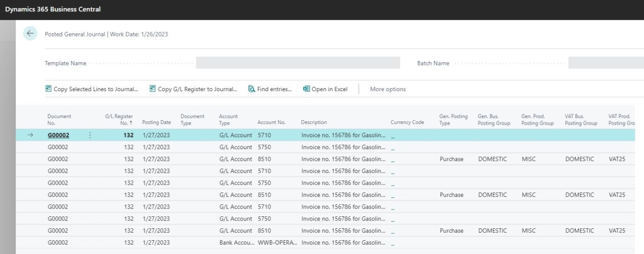Click the Account No. column header
Viewport: 644px width, 254px height.
(x=271, y=123)
